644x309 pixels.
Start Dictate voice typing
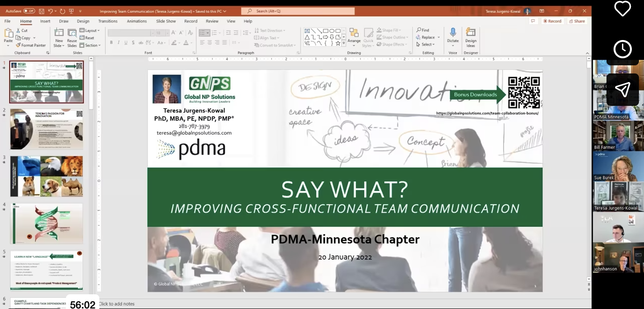(452, 35)
